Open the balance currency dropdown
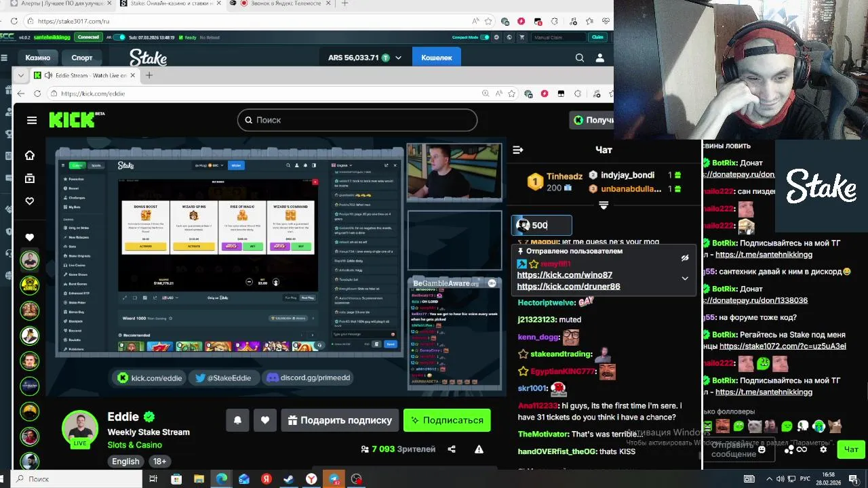 click(398, 58)
